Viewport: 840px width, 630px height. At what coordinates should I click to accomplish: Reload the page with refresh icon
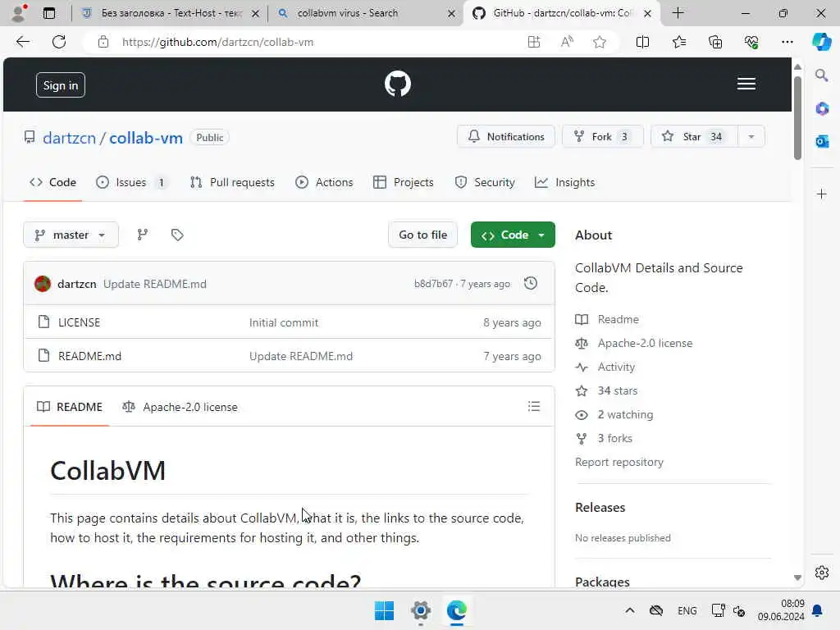coord(59,42)
